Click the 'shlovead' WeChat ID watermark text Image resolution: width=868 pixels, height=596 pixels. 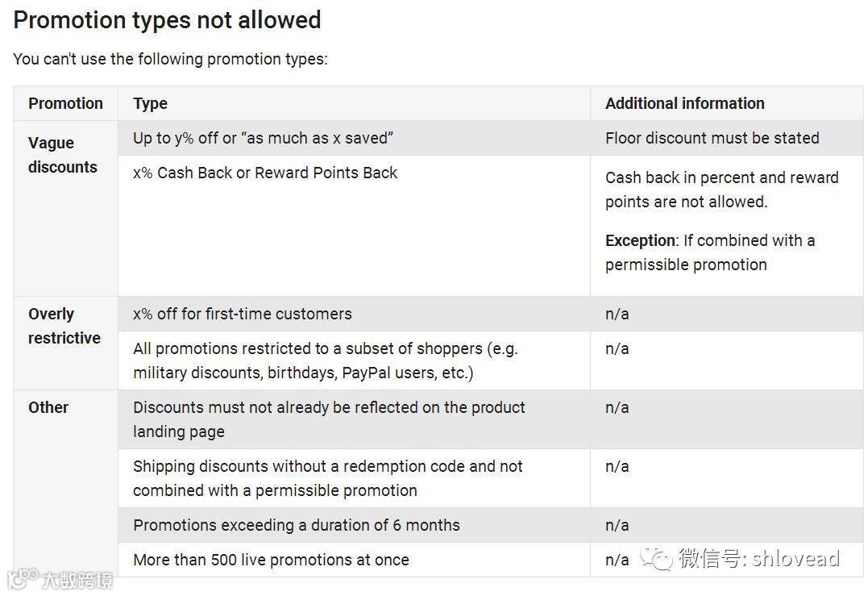pos(795,558)
